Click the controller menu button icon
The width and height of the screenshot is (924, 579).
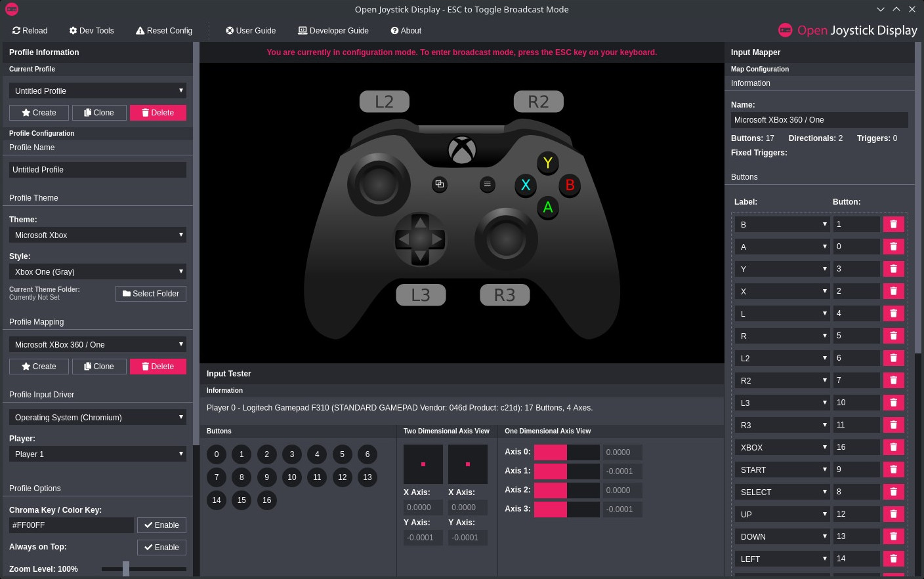tap(487, 184)
